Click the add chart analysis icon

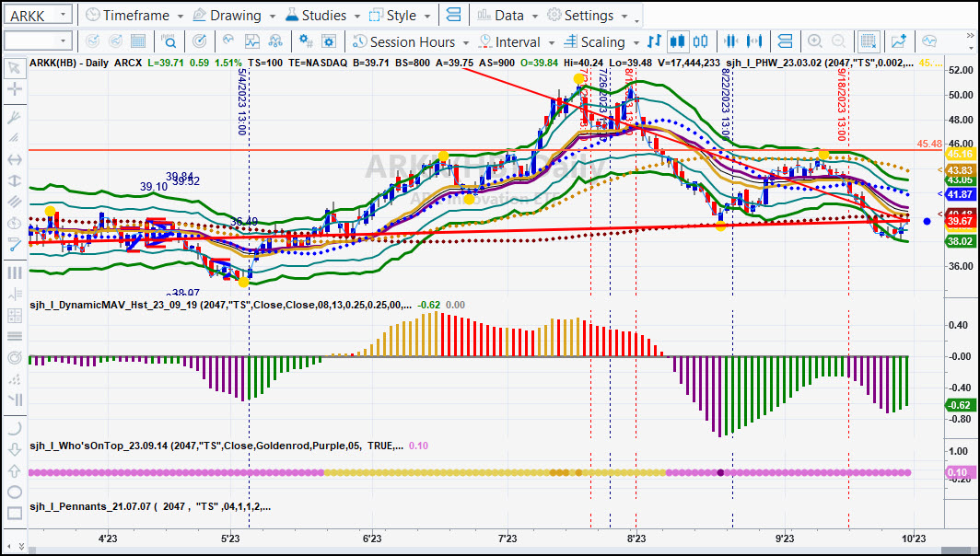(899, 41)
